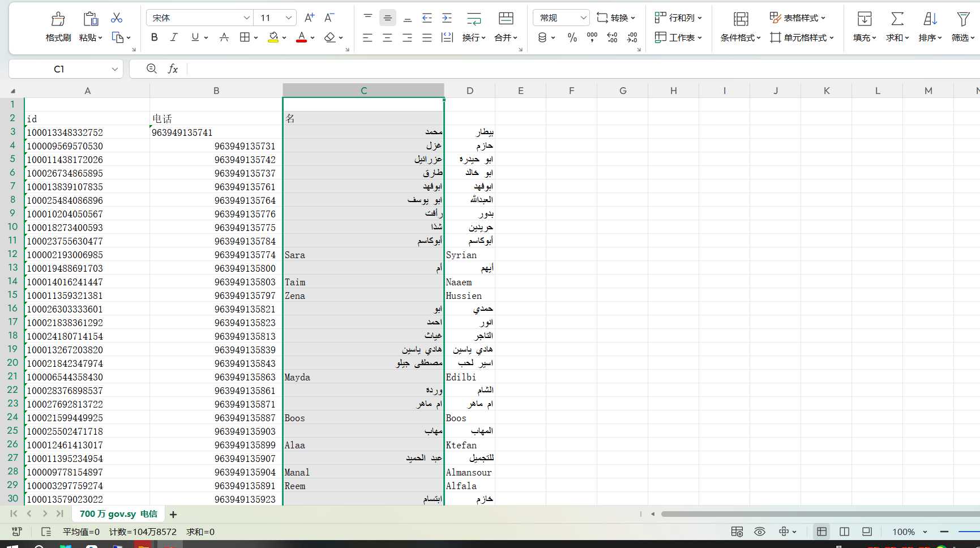The width and height of the screenshot is (980, 548).
Task: Click the Paste clipboard icon
Action: click(x=91, y=19)
